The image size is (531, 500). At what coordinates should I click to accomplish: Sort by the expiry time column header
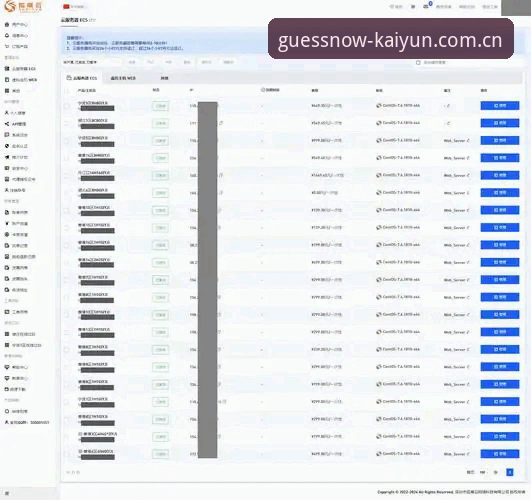coord(270,90)
